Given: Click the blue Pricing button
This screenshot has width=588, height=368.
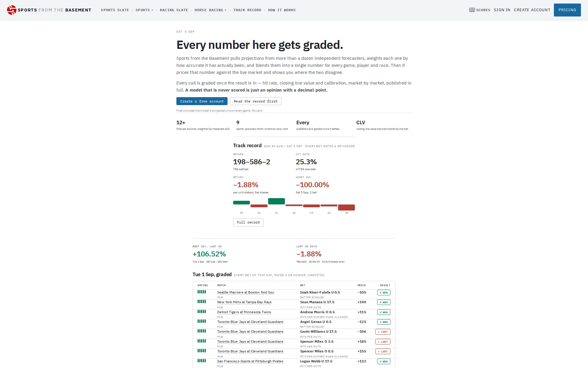Looking at the screenshot, I should [567, 10].
